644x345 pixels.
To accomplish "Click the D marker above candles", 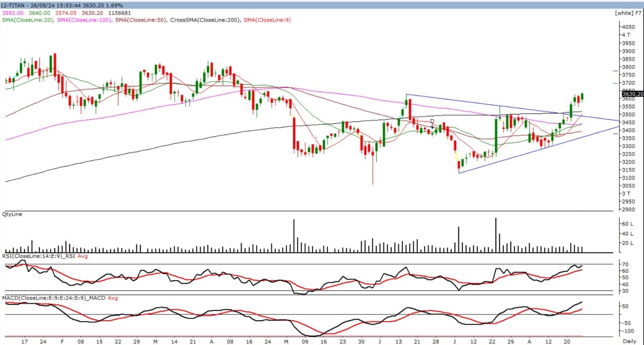I will tap(432, 121).
